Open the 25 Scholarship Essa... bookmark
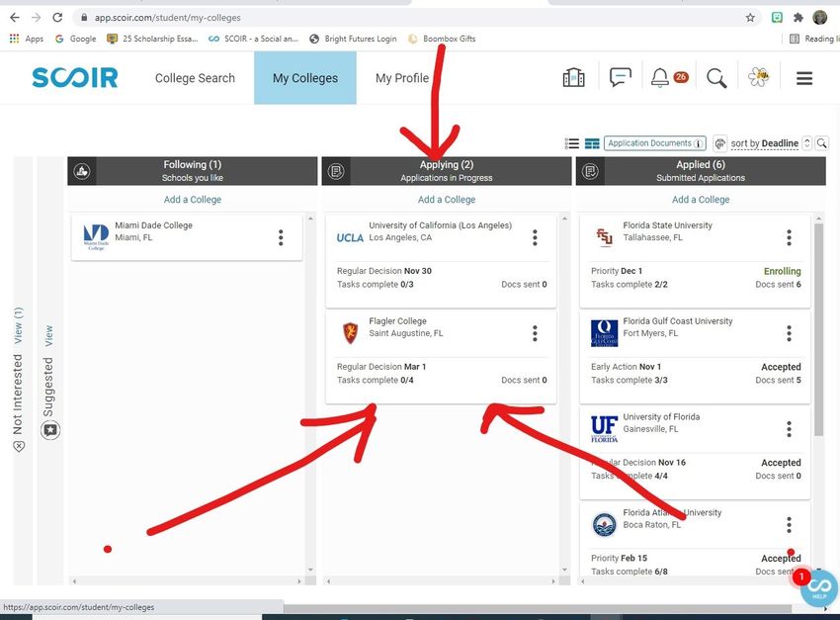This screenshot has height=620, width=840. coord(152,39)
